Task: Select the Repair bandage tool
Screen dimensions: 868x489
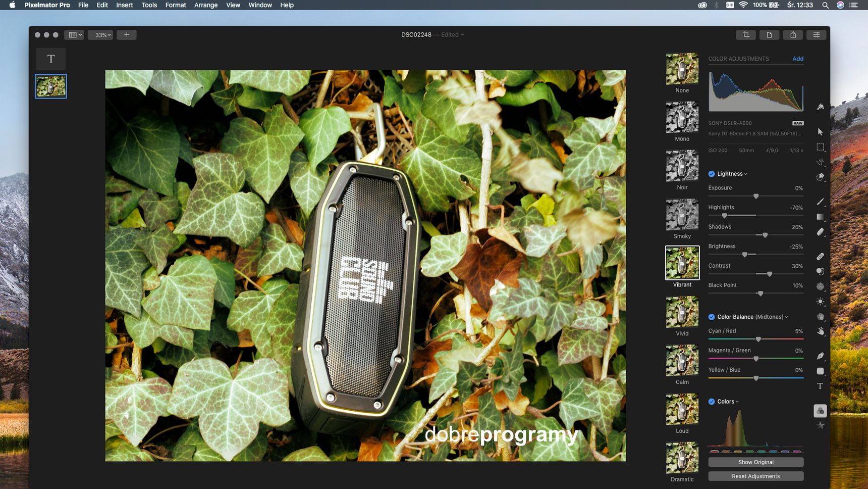Action: coord(821,256)
